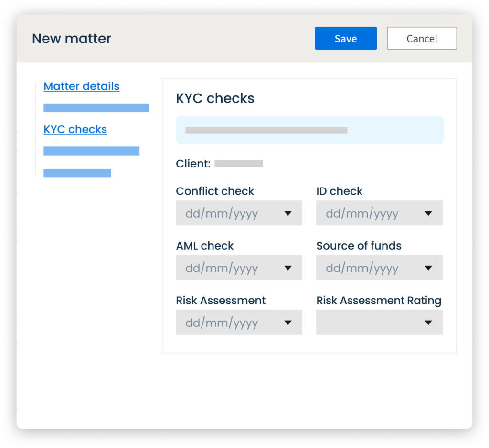
Task: Open the Risk Assessment date picker
Action: (239, 322)
